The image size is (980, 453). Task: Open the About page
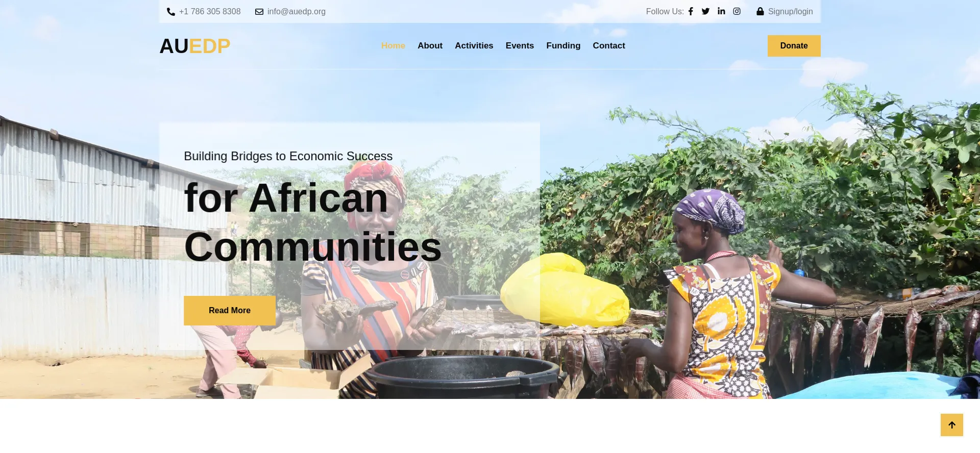tap(430, 45)
